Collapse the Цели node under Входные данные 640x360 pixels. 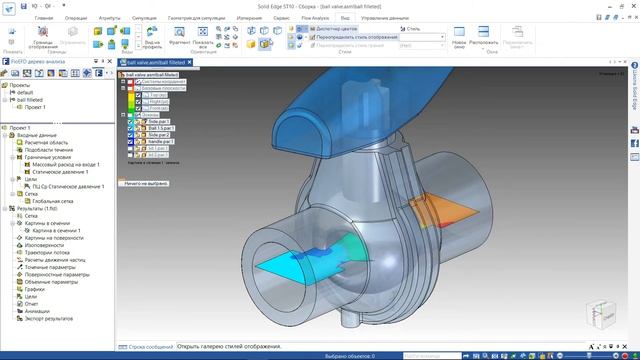pos(13,179)
